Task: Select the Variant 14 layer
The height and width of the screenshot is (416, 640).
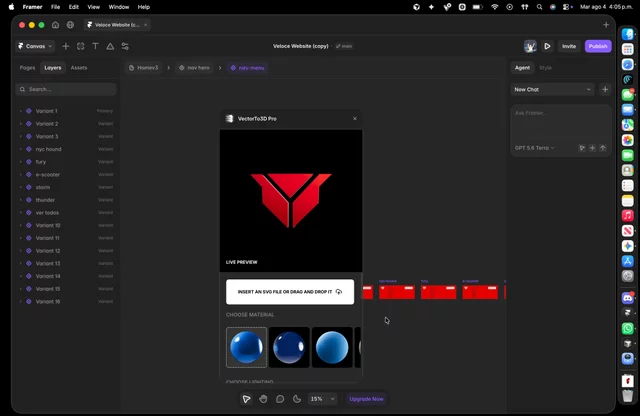Action: [x=66, y=276]
